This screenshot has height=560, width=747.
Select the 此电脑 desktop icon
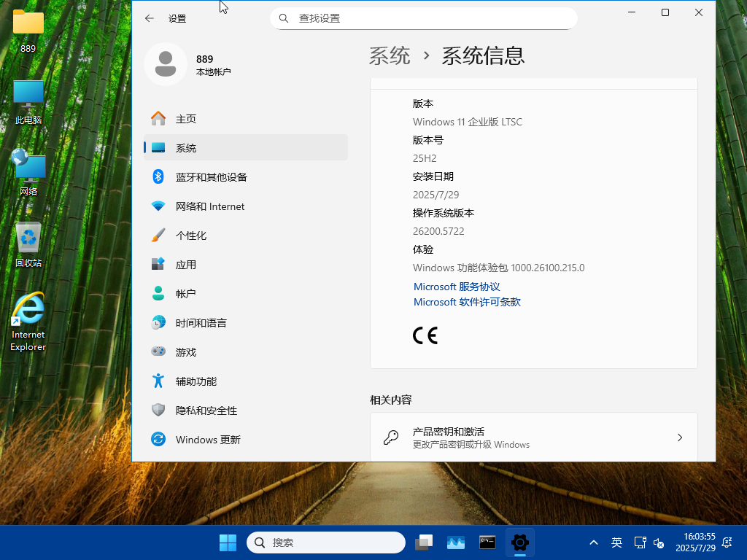[28, 103]
